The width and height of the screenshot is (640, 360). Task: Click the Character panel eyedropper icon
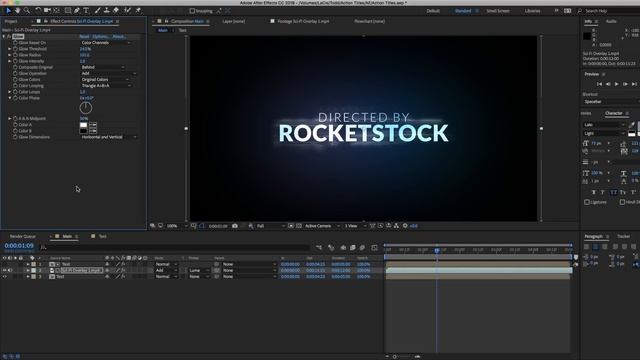632,125
